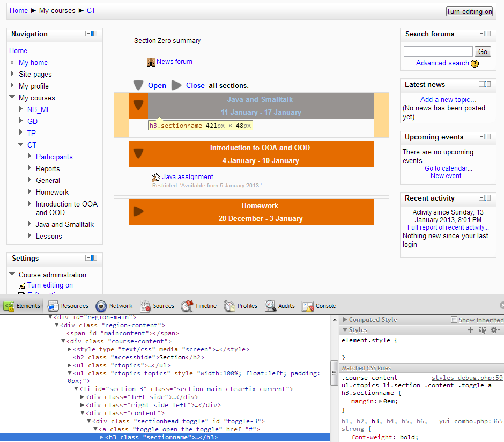Viewport: 504px width, 442px height.
Task: Select the h3 sectionname node in DOM tree
Action: tap(165, 437)
